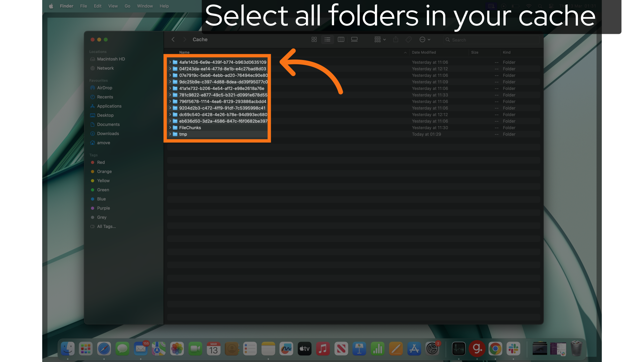Click the Back navigation arrow
This screenshot has height=362, width=644.
[x=173, y=40]
